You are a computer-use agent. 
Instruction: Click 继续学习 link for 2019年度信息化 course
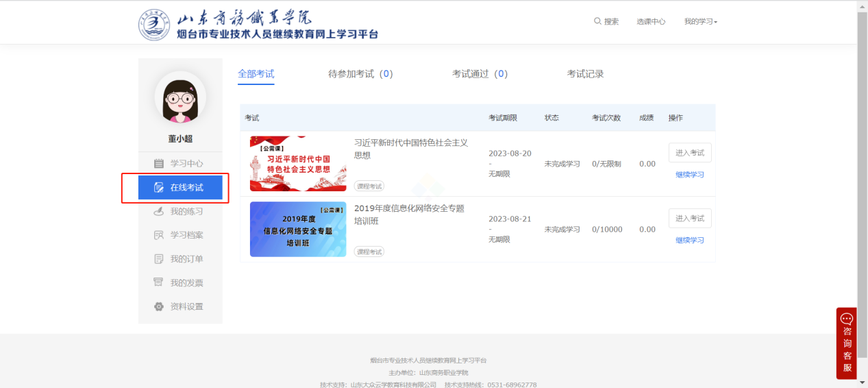coord(690,241)
